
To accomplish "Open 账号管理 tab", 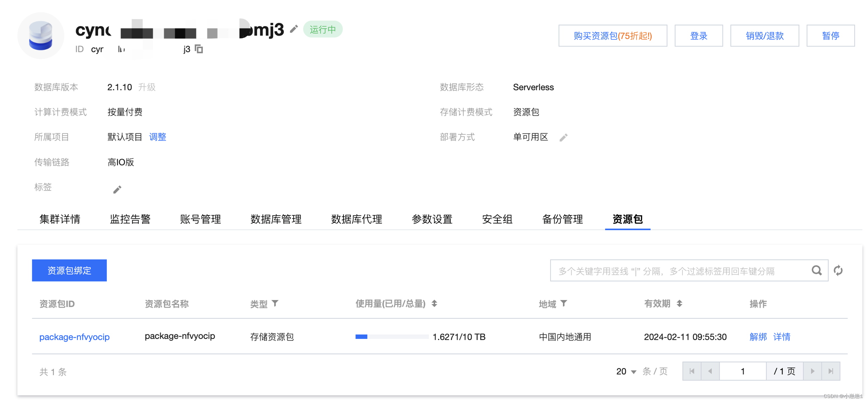I will point(200,219).
